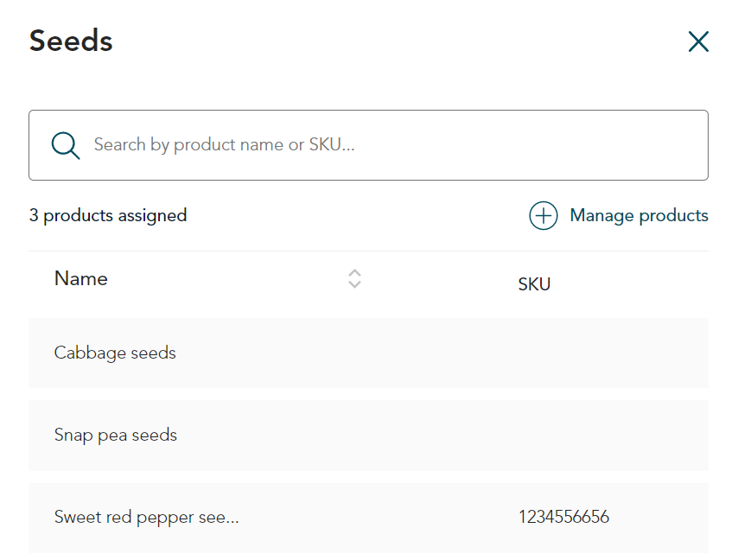Select the Snap pea seeds product name
738x560 pixels.
[x=115, y=435]
